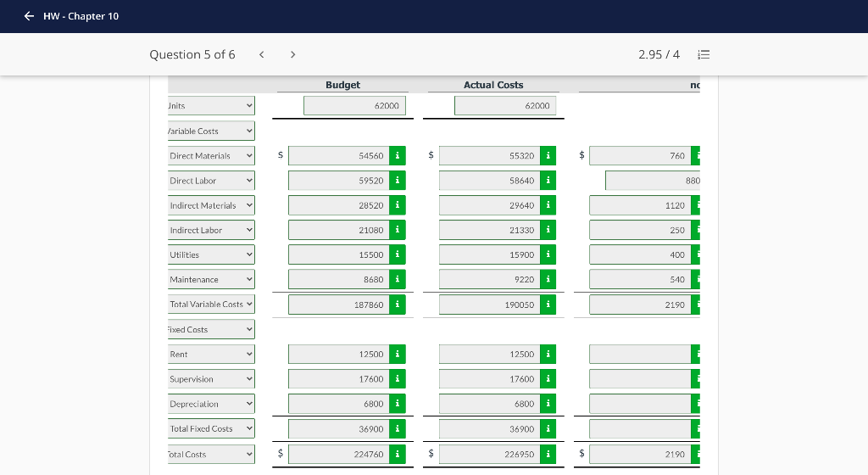Open the Total Fixed Costs dropdown
Screen dimensions: 868x475
click(x=211, y=428)
